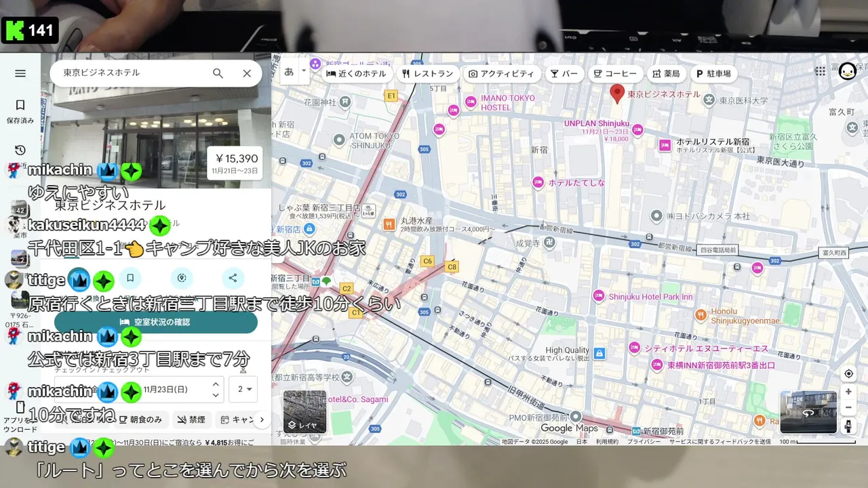Image resolution: width=868 pixels, height=488 pixels.
Task: Click the nearby search circular icon
Action: click(181, 277)
